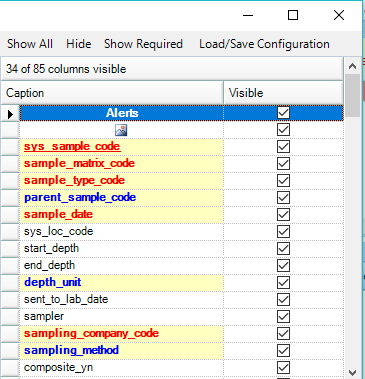Click the vertical scrollbar thumb
365x379 pixels.
353,95
